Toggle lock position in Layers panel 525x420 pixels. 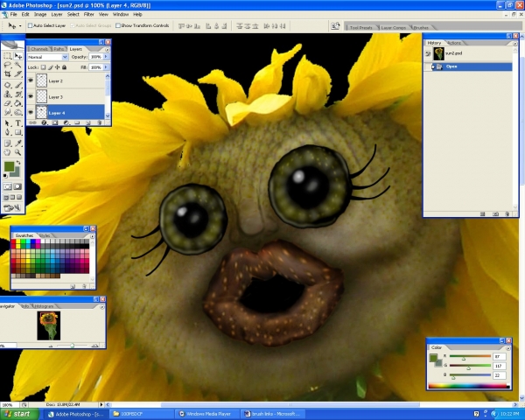(57, 67)
